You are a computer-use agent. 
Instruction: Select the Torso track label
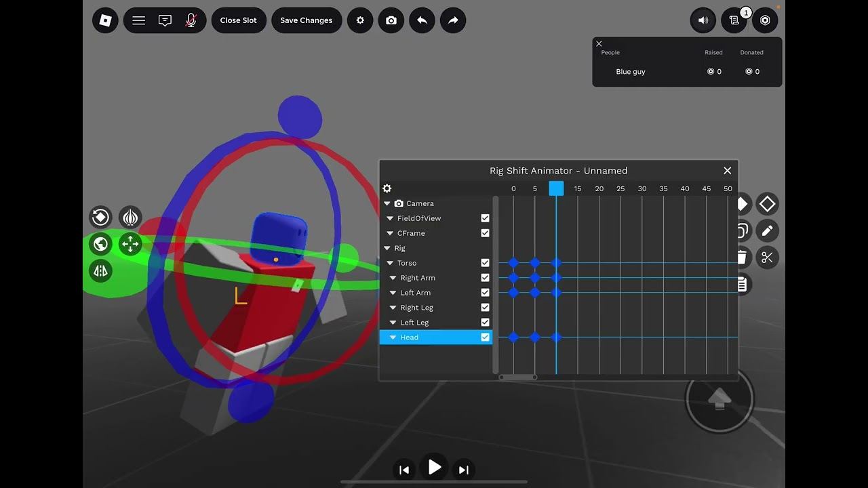pyautogui.click(x=407, y=263)
